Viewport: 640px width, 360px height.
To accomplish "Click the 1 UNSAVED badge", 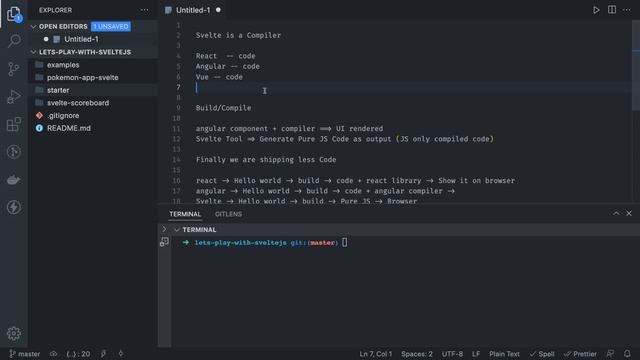I will coord(111,27).
